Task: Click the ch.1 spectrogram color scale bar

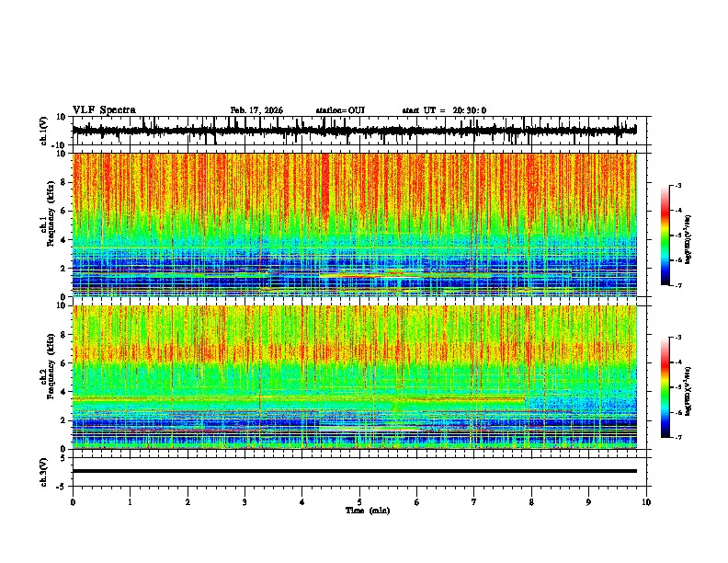Action: point(665,236)
